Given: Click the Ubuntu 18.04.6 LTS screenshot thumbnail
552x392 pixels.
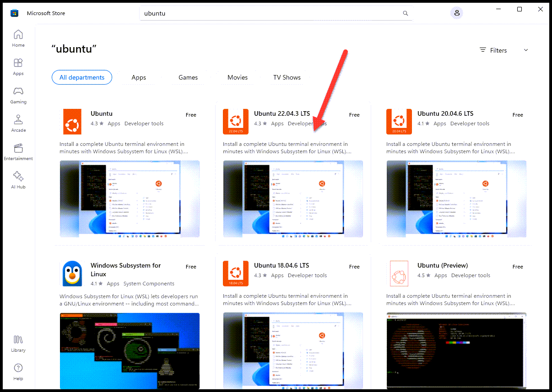Looking at the screenshot, I should point(293,351).
